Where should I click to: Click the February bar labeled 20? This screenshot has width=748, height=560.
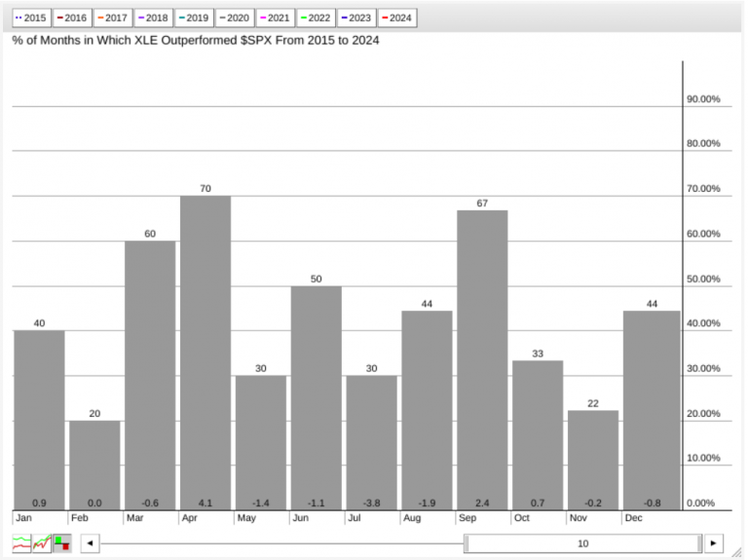pos(94,466)
